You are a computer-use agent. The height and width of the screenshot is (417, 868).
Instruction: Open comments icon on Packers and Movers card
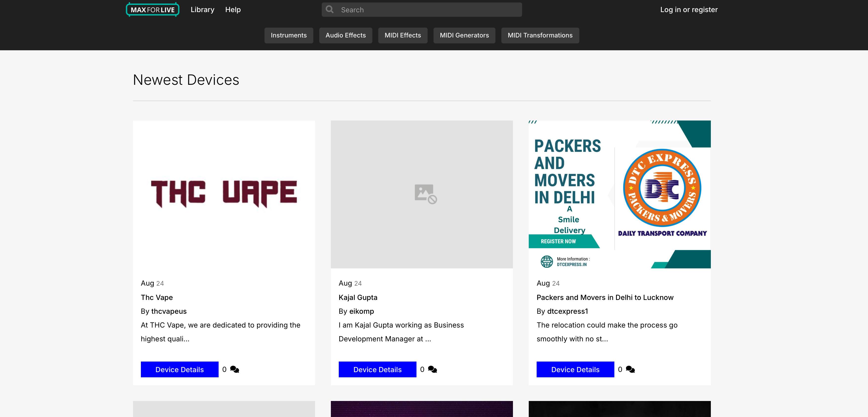pos(630,369)
